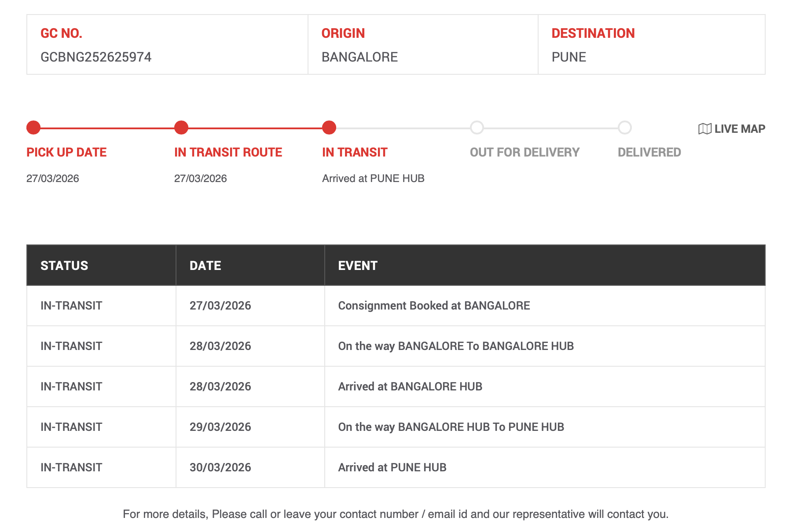The image size is (785, 532).
Task: Click the On the way BANGALORE To BANGALORE HUB event
Action: pyautogui.click(x=456, y=346)
